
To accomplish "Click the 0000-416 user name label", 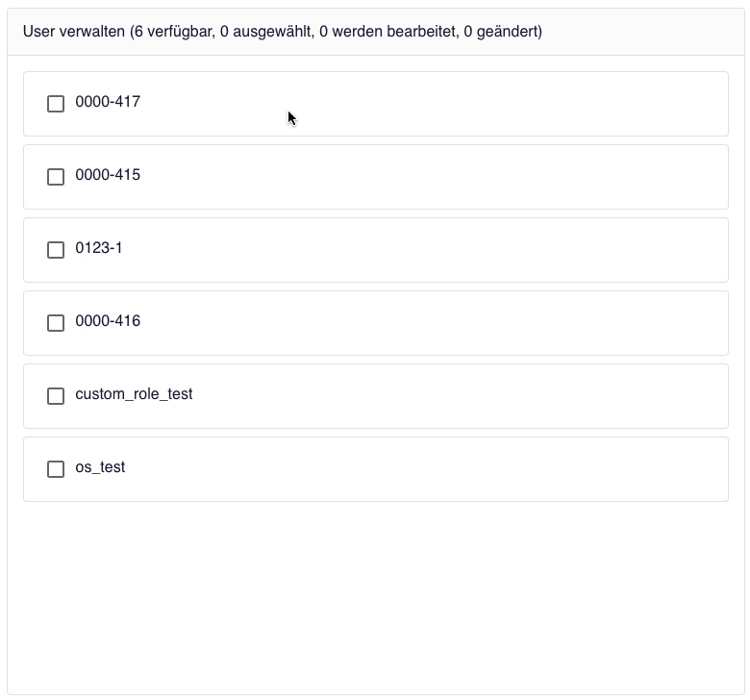I will pos(108,321).
